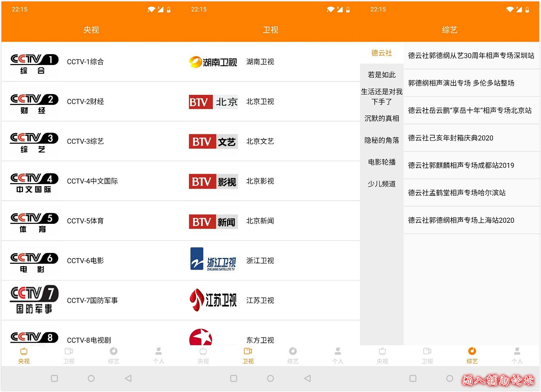This screenshot has width=541, height=392.
Task: Tap the 浙江卫视 logo
Action: click(x=213, y=259)
